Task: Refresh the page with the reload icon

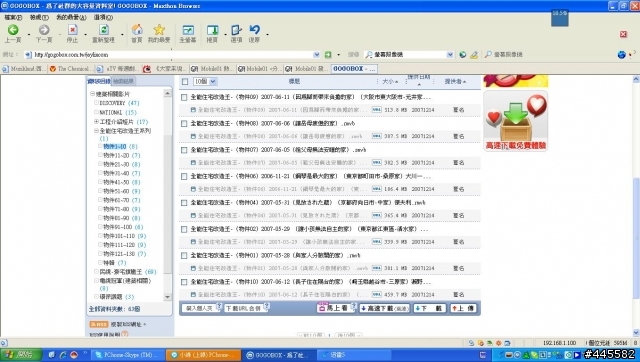Action: click(x=104, y=30)
